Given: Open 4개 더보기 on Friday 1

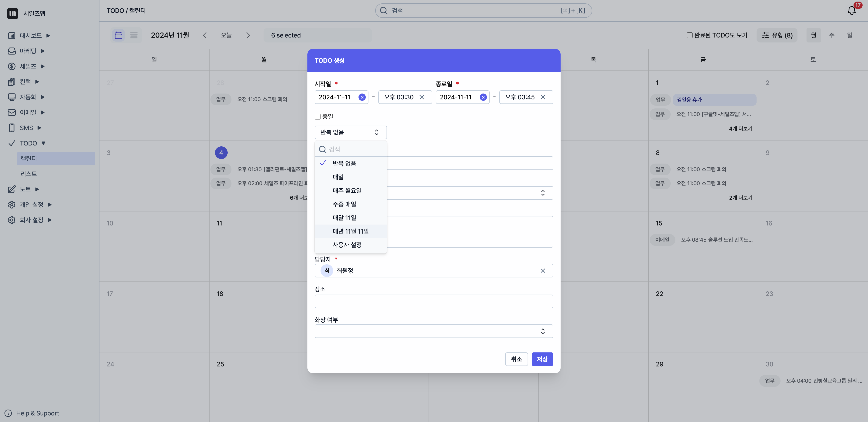Looking at the screenshot, I should pos(741,129).
